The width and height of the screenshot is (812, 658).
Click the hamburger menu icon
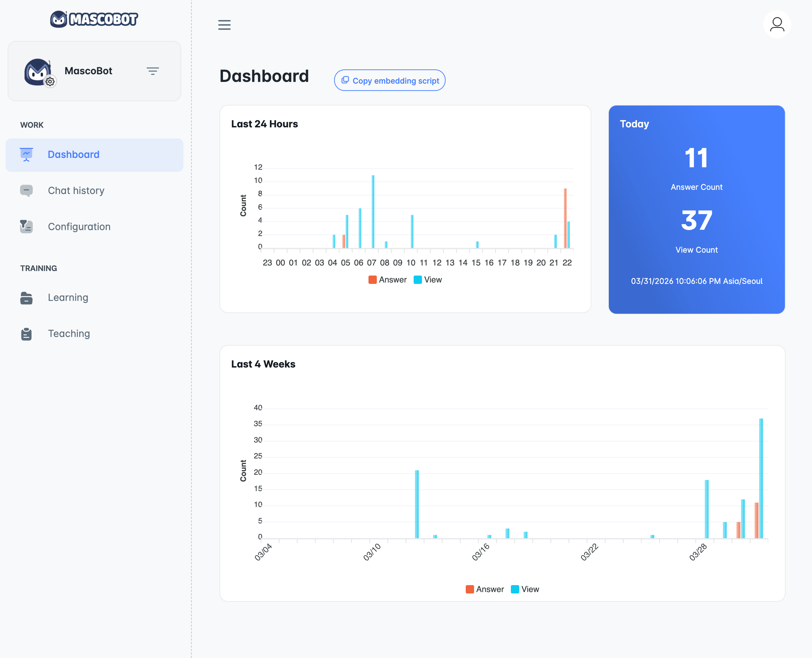[x=224, y=25]
